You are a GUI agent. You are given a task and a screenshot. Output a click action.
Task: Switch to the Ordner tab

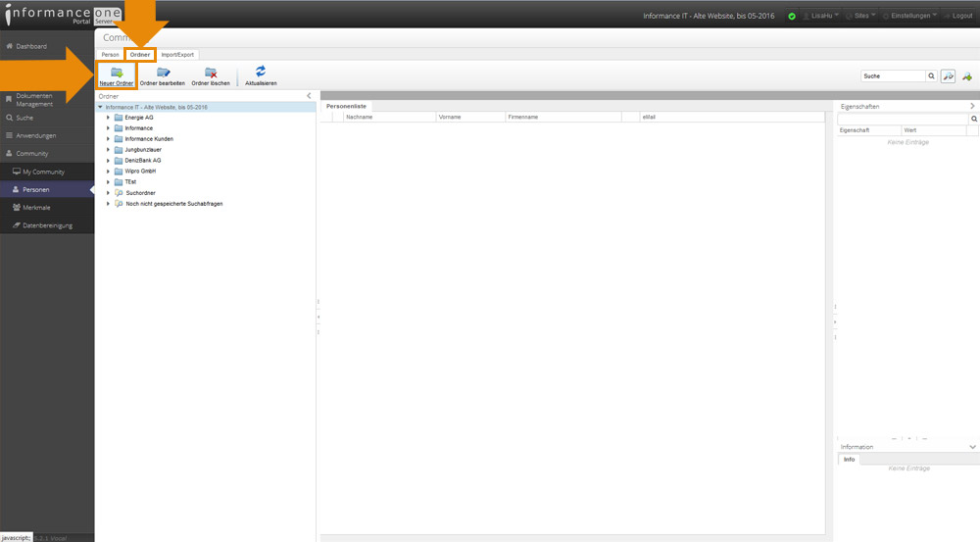[140, 54]
